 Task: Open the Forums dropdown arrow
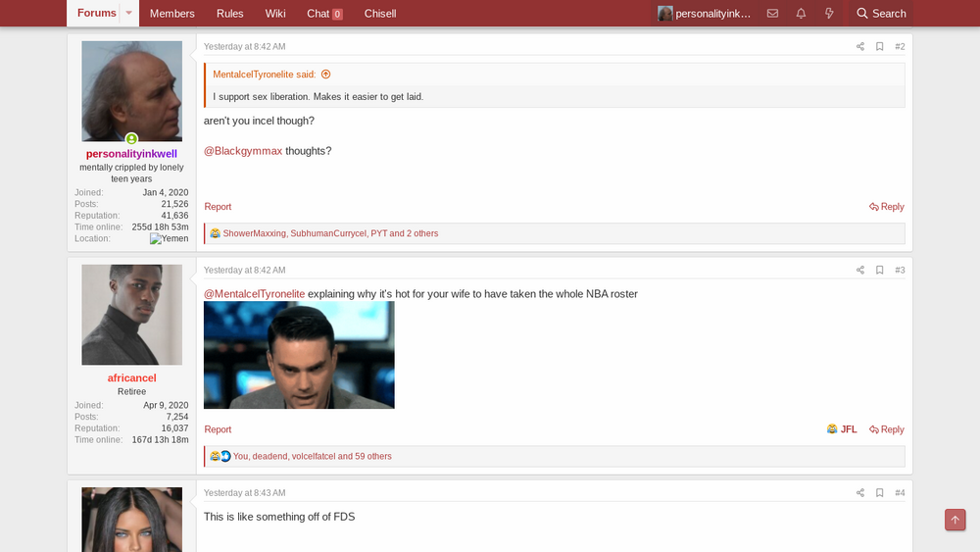click(128, 13)
